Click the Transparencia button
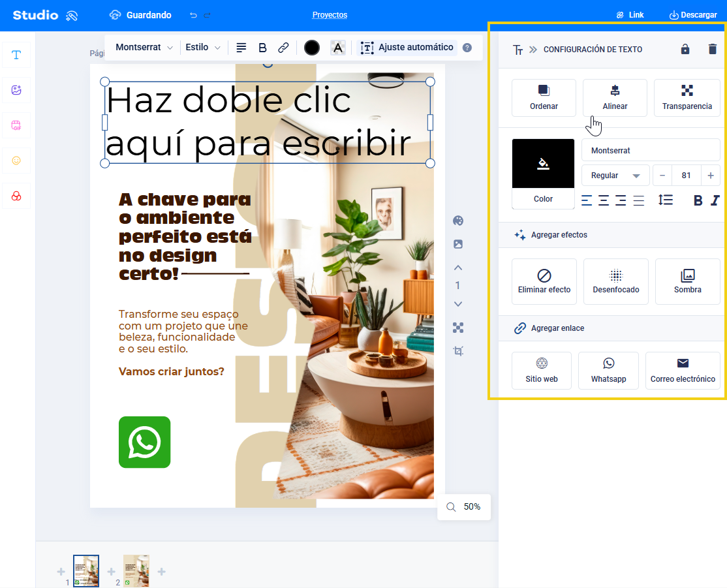The width and height of the screenshot is (727, 588). point(687,97)
